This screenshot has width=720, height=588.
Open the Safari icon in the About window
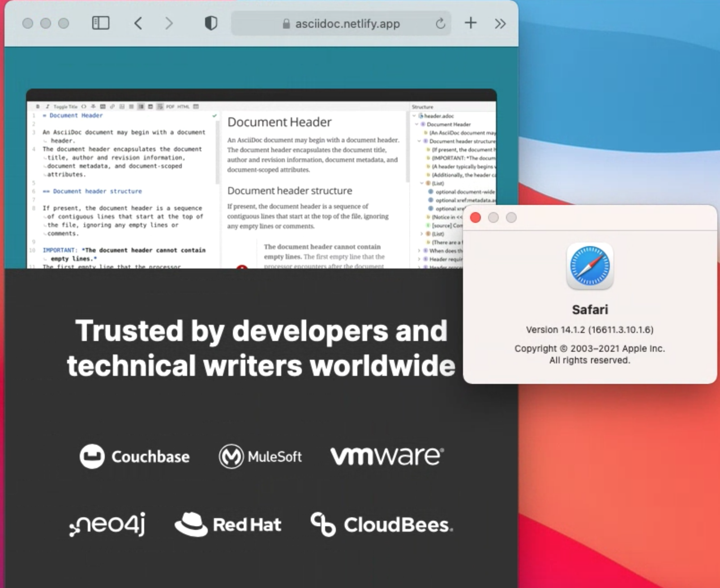[589, 266]
